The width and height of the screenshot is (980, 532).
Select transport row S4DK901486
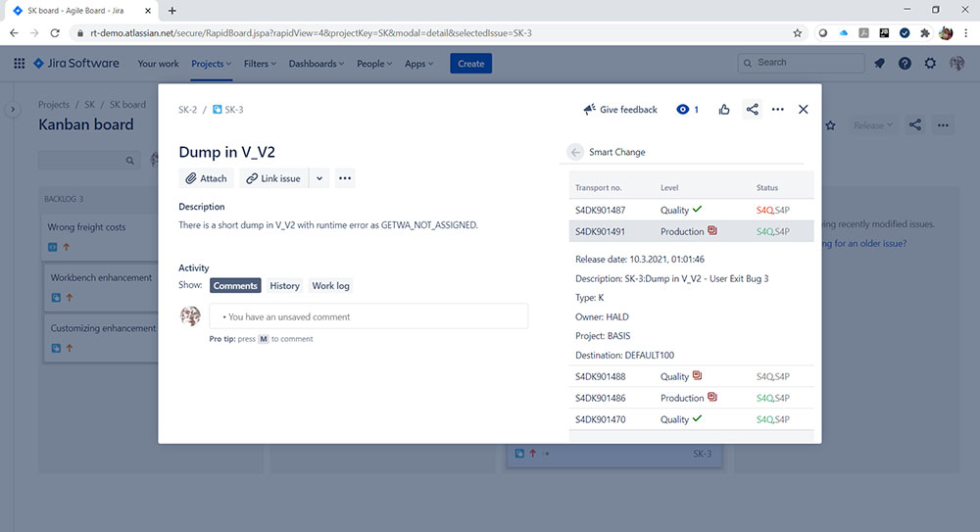click(691, 398)
